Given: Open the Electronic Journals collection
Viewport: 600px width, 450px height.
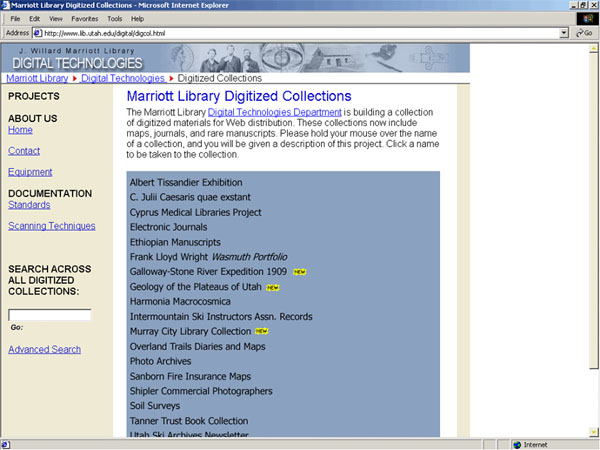Looking at the screenshot, I should [168, 227].
